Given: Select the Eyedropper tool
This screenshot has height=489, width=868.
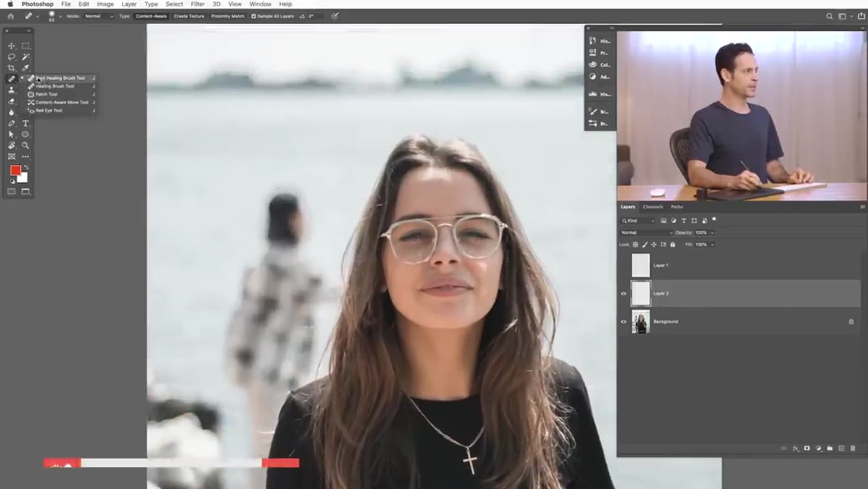Looking at the screenshot, I should click(25, 68).
